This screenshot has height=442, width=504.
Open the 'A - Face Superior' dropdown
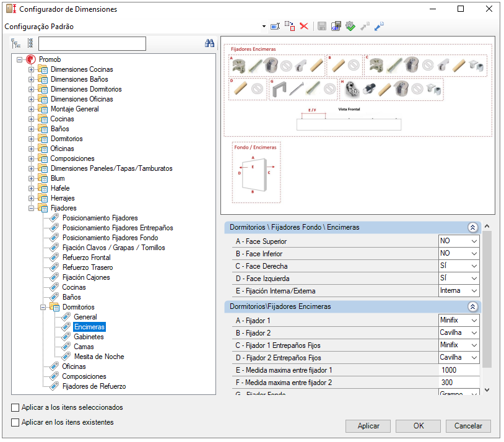click(474, 241)
